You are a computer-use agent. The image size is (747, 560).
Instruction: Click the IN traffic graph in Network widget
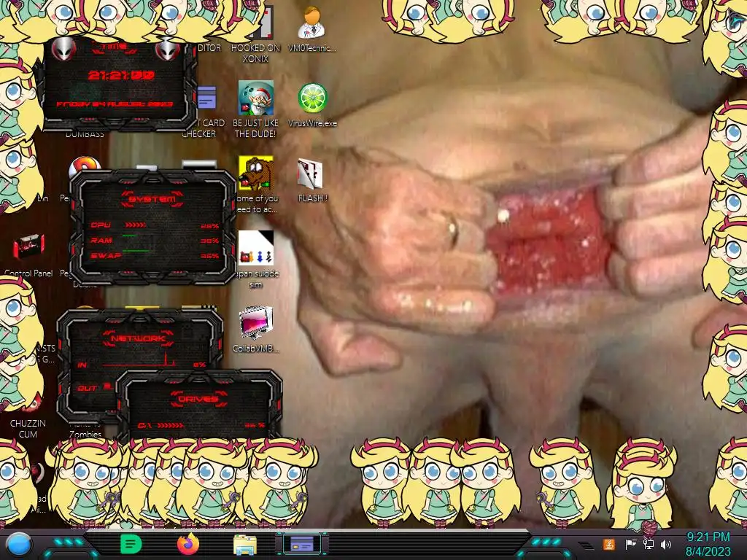point(139,360)
